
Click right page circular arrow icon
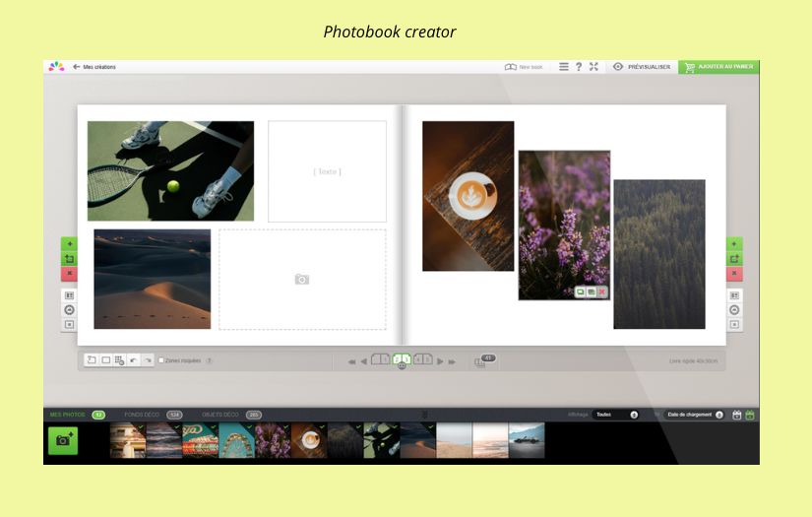(x=734, y=310)
